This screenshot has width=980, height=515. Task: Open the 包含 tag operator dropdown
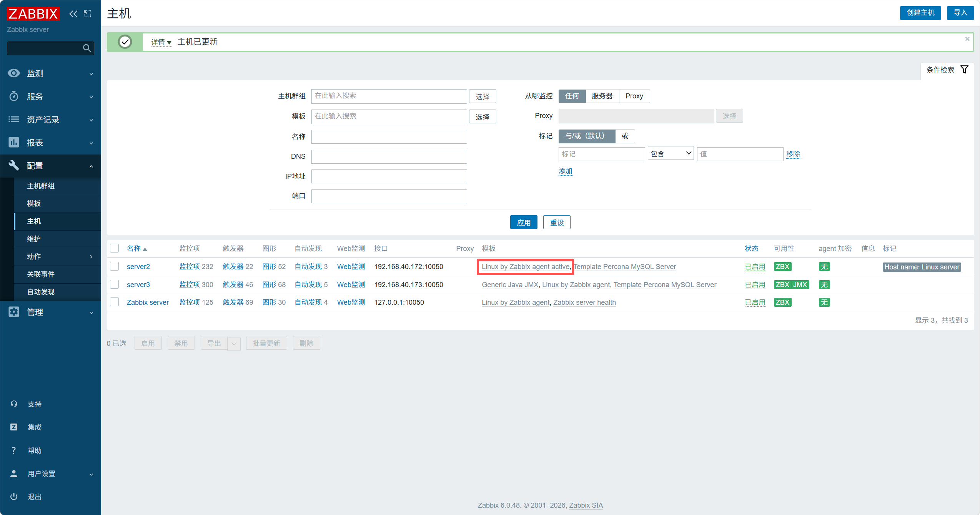coord(671,154)
